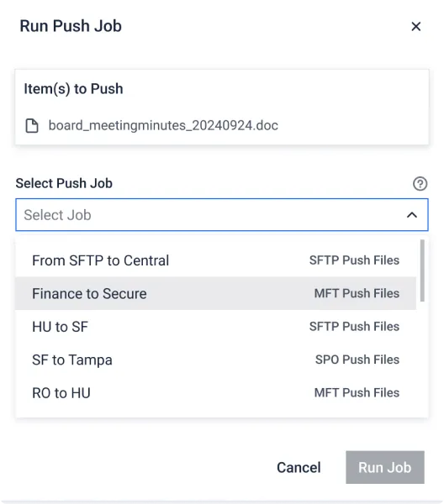
Task: Close the Run Push Job dialog
Action: (416, 26)
